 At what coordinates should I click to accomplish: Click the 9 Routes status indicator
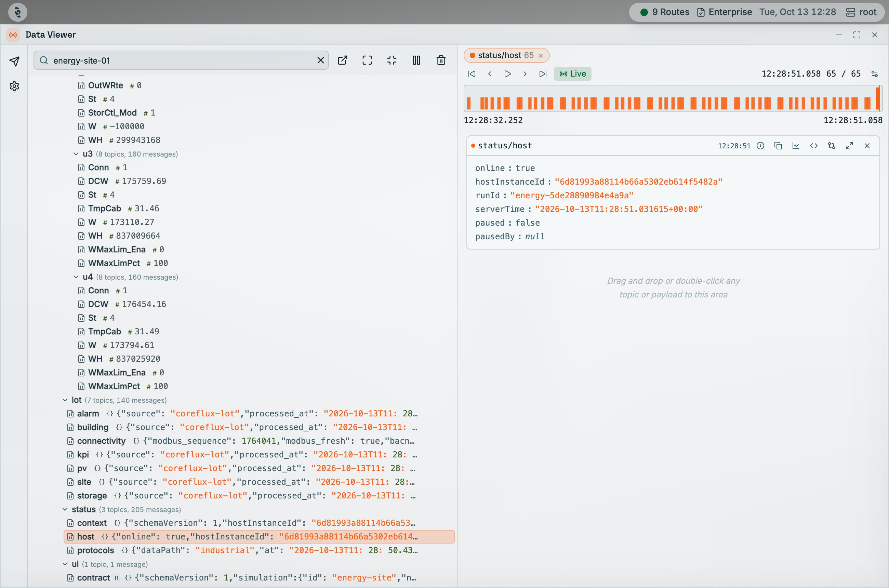click(665, 12)
